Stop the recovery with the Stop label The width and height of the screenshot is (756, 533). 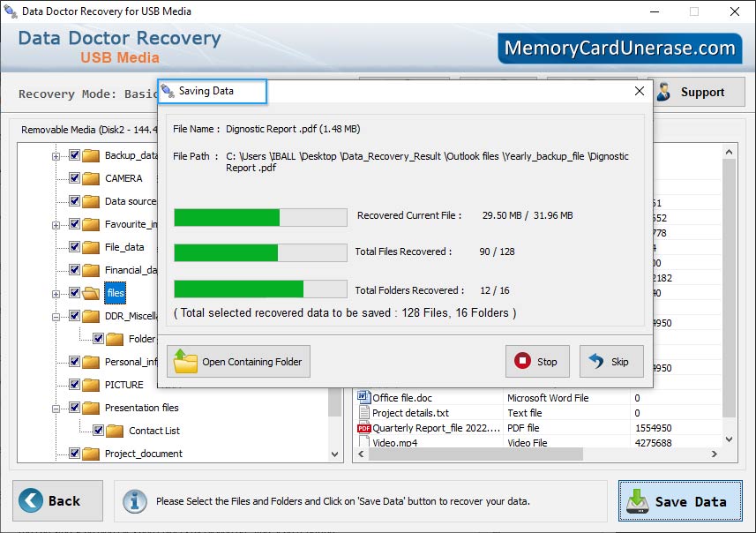click(x=547, y=362)
